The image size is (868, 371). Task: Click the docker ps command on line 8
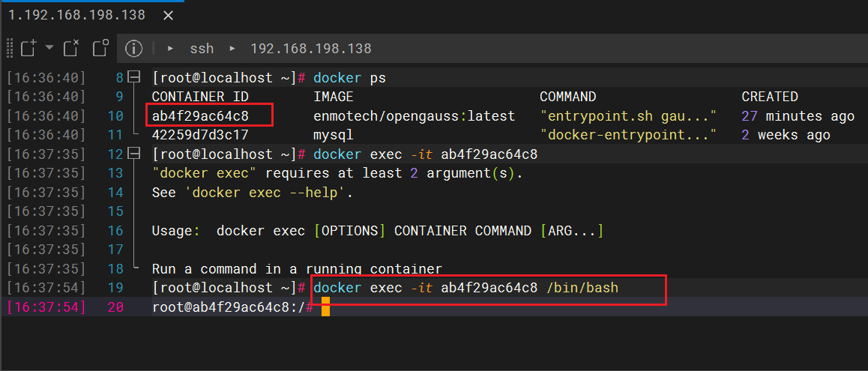[349, 78]
